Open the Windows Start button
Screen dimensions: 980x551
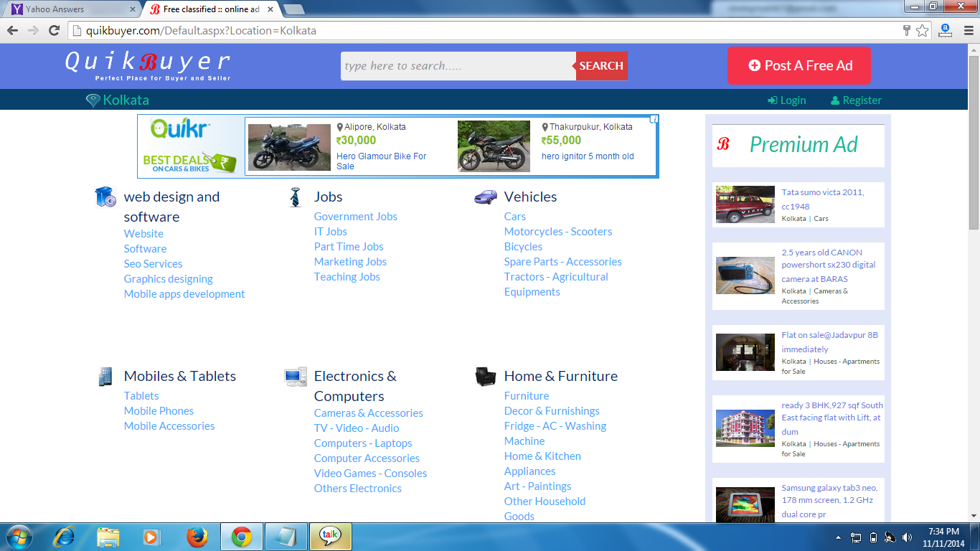(19, 537)
